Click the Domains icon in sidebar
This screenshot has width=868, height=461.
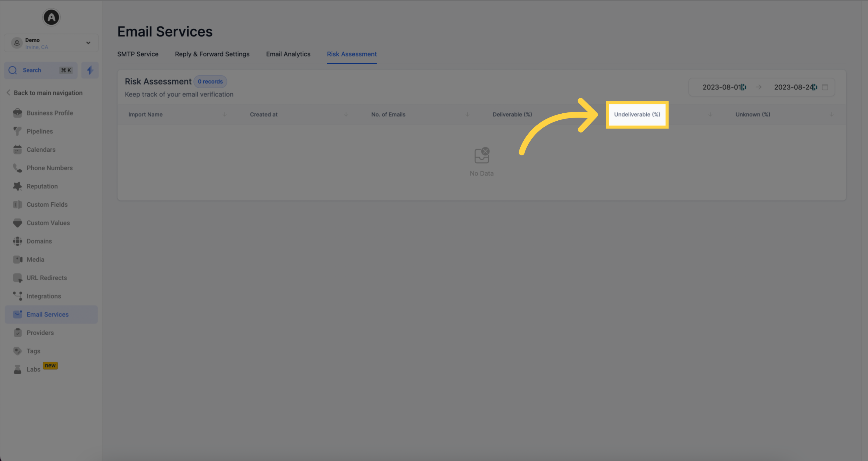click(17, 241)
